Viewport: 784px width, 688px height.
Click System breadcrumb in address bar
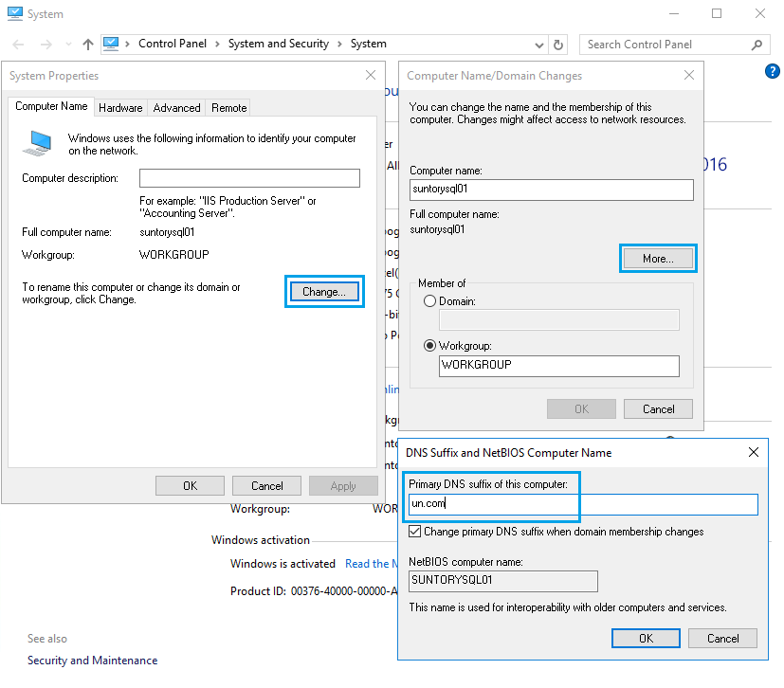[368, 44]
